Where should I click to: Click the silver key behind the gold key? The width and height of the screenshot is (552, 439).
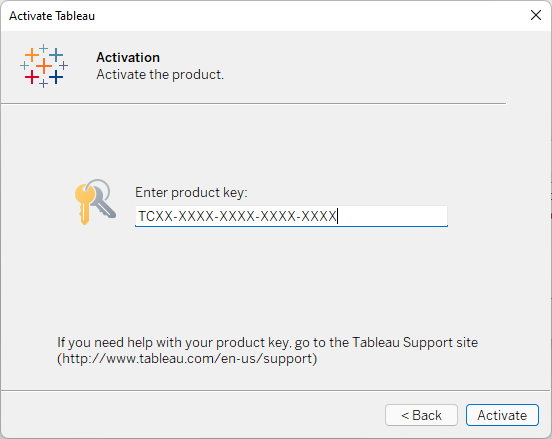coord(104,203)
